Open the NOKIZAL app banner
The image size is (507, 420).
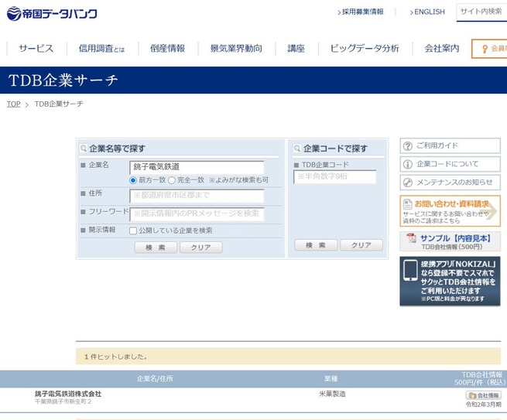pos(450,281)
